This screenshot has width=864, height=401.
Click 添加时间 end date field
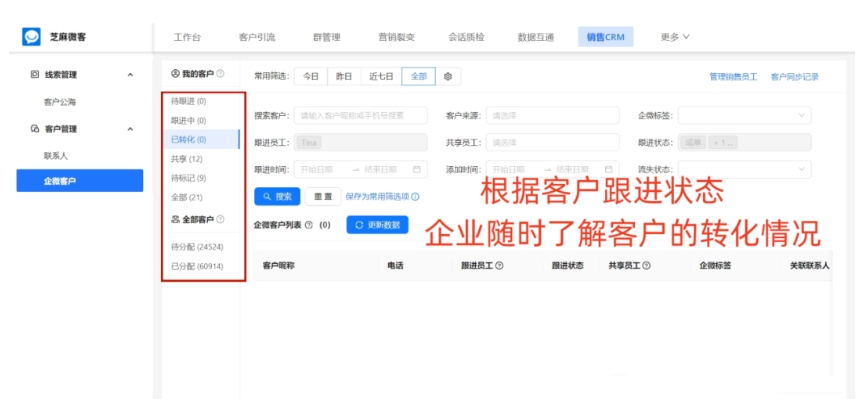pos(575,170)
